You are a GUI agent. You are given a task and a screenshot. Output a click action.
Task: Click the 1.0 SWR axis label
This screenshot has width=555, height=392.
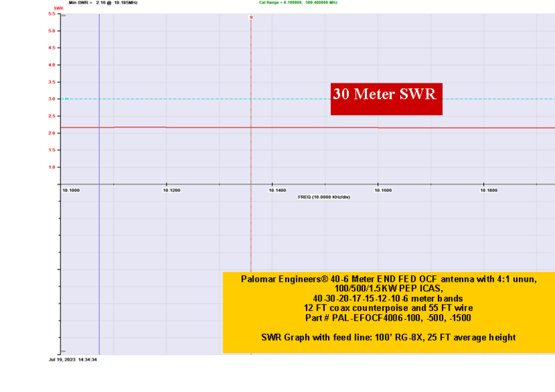[51, 167]
